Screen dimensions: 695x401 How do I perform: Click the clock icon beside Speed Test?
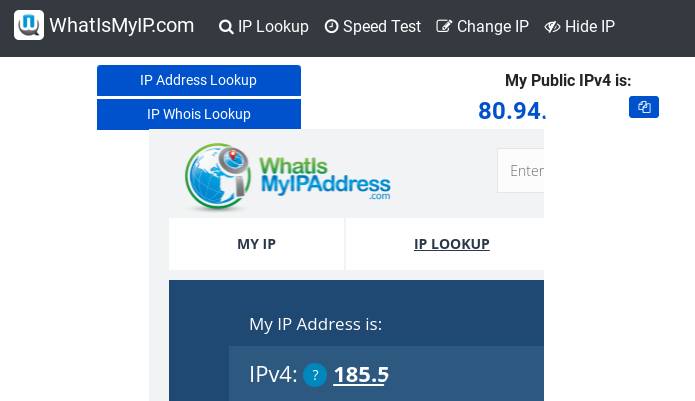coord(331,27)
